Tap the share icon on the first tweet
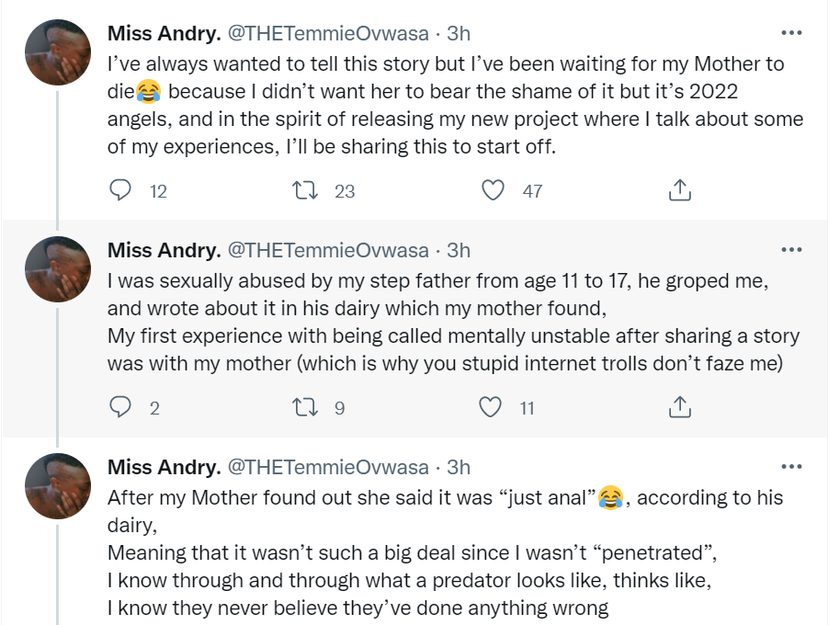Screen dimensions: 840x625 (679, 189)
